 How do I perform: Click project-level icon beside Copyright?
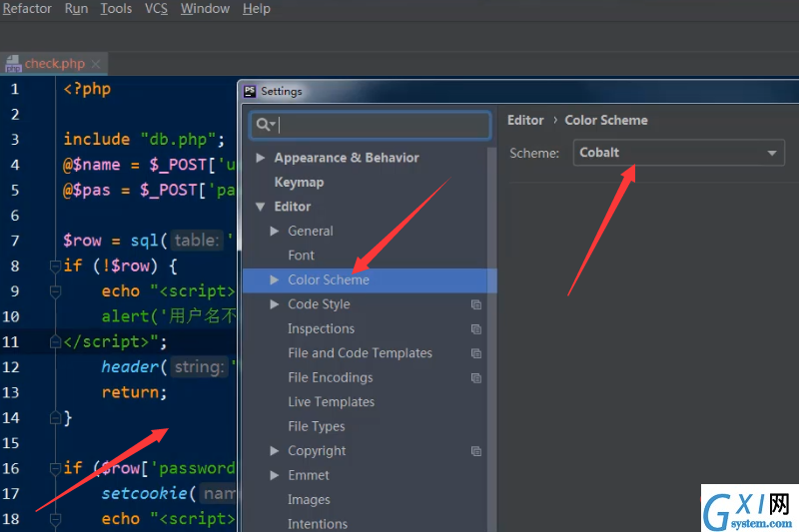476,451
